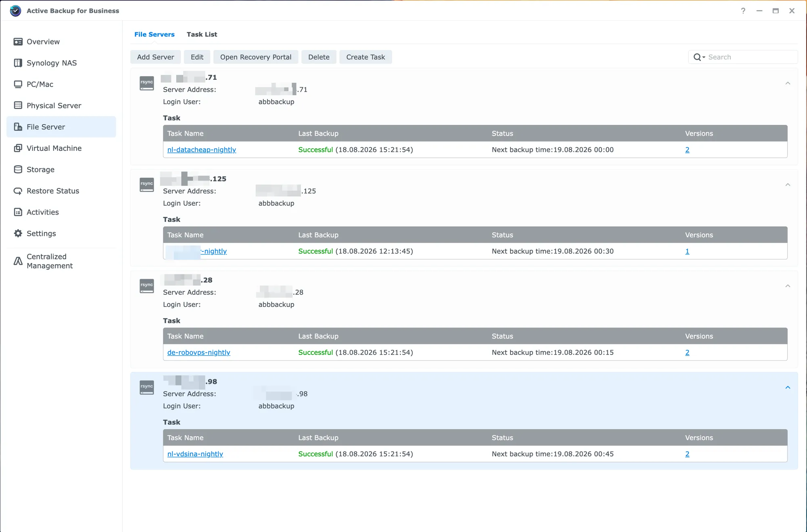The width and height of the screenshot is (807, 532).
Task: Click the Edit button
Action: 197,57
